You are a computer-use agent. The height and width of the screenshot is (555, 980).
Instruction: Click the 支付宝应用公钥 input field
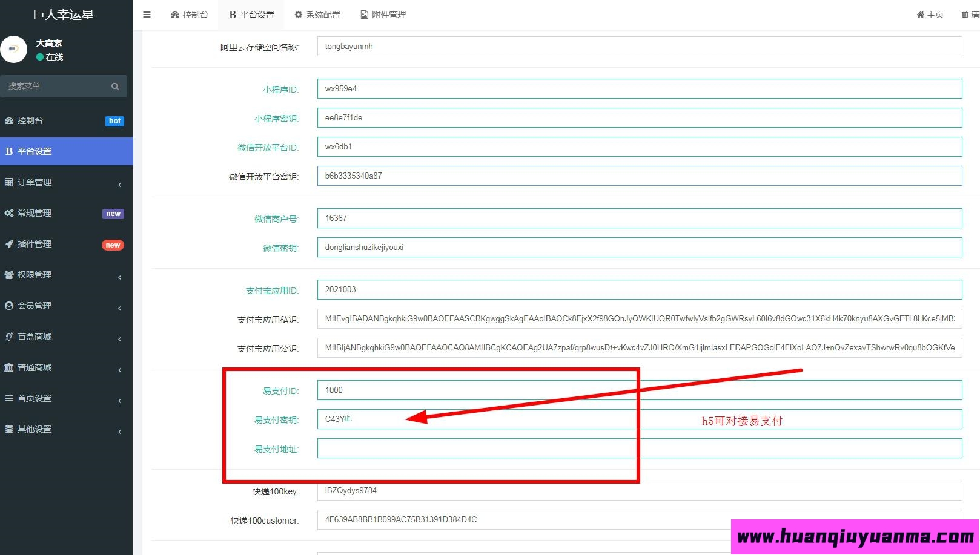click(x=640, y=348)
